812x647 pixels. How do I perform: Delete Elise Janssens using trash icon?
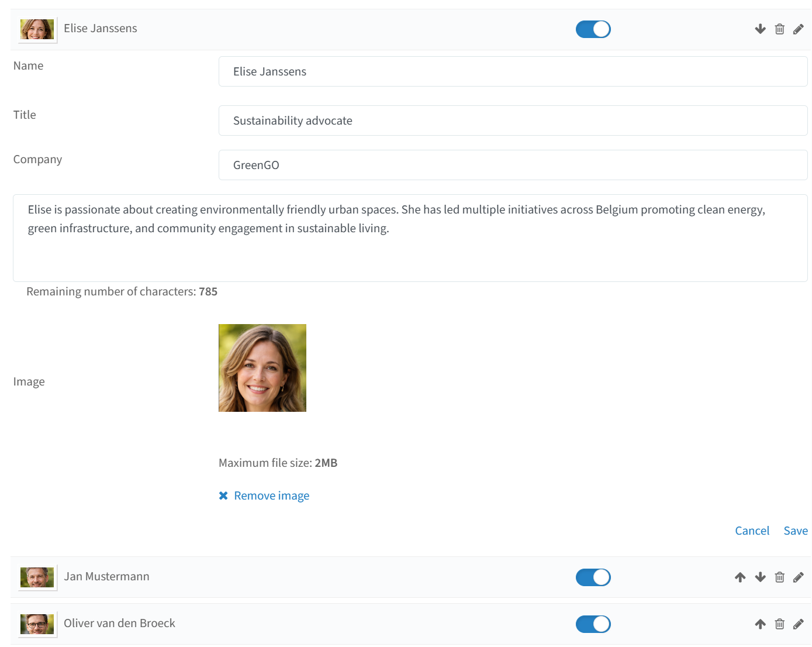(x=779, y=29)
